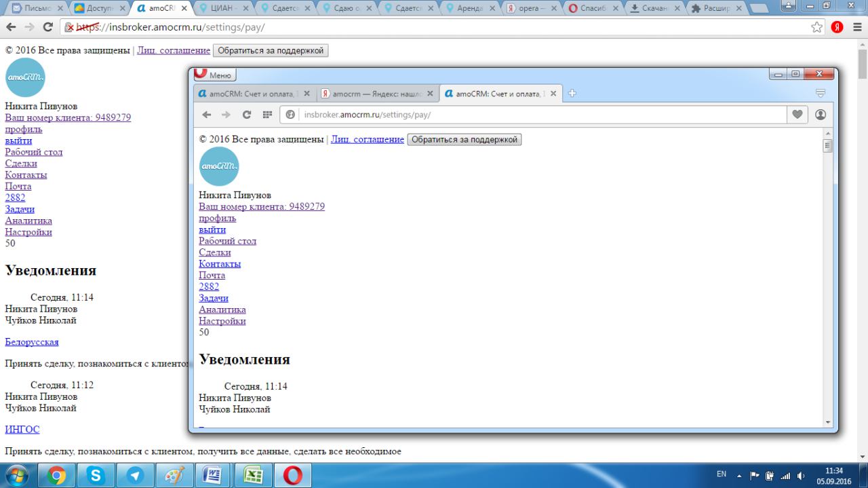Screen dimensions: 868x488
Task: Click Обратиться за поддержкой button in Chrome window
Action: click(271, 51)
